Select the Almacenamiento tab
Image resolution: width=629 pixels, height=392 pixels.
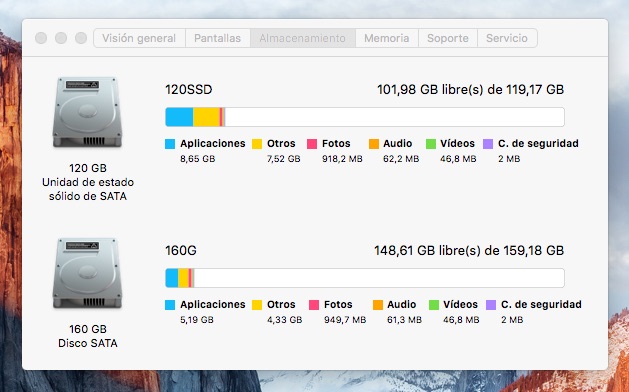pos(303,38)
